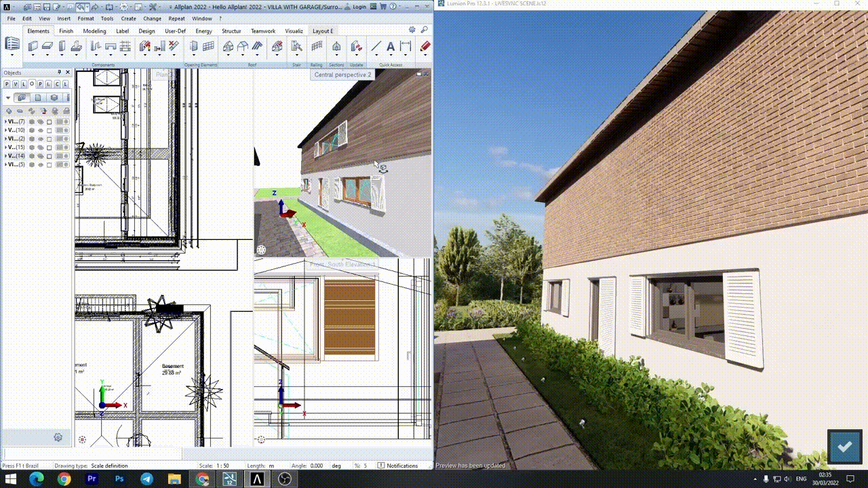The width and height of the screenshot is (868, 488).
Task: Expand the tree item with (2) objects
Action: [5, 139]
